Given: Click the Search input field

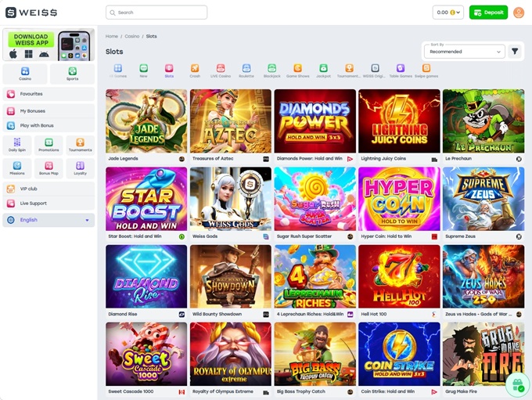Looking at the screenshot, I should (156, 13).
